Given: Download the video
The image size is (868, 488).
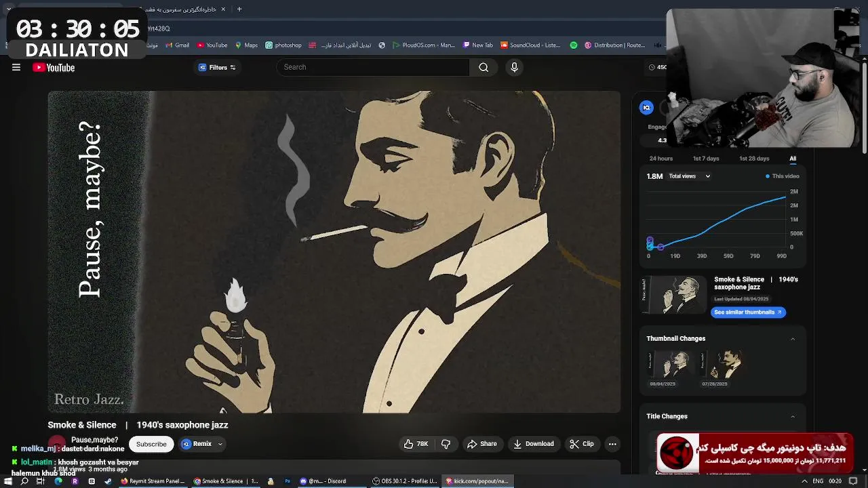Looking at the screenshot, I should (x=534, y=444).
